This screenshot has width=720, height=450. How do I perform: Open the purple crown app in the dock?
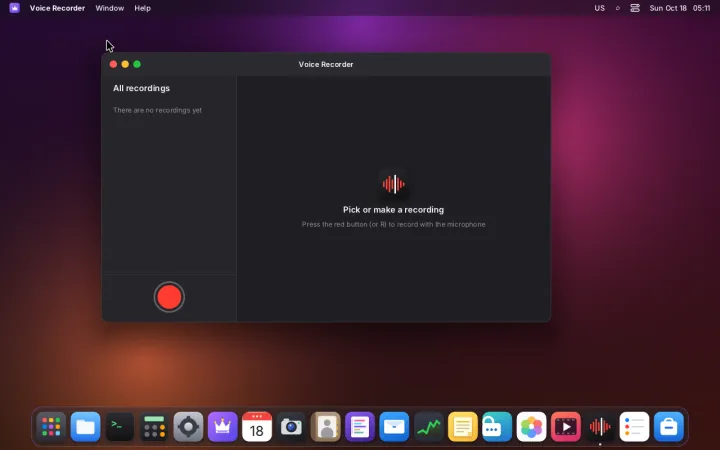click(x=223, y=427)
